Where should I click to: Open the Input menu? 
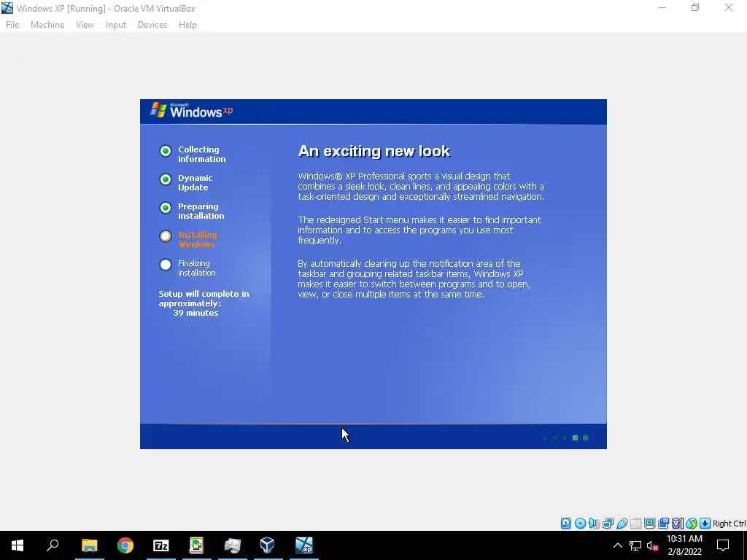116,25
